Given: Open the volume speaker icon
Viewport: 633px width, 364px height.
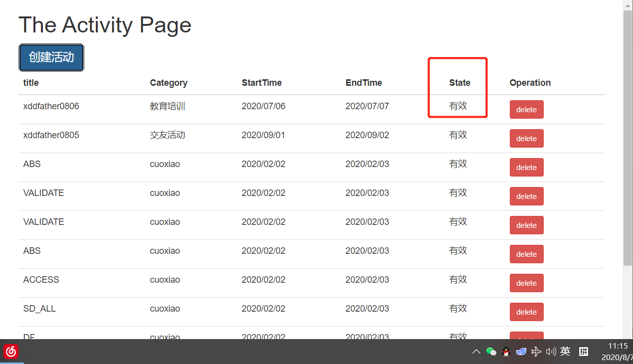Looking at the screenshot, I should click(551, 352).
